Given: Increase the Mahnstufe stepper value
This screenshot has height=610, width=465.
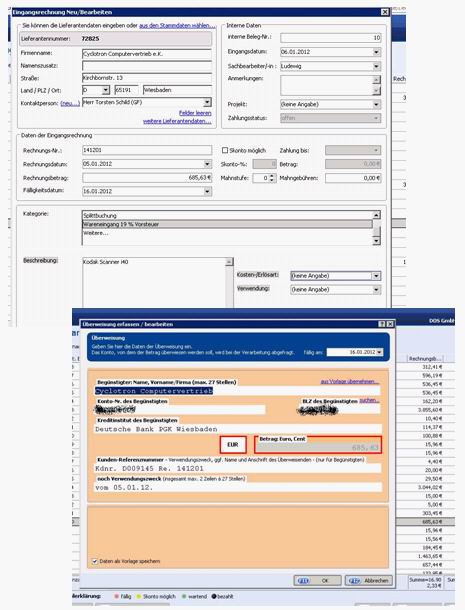Looking at the screenshot, I should pos(272,176).
